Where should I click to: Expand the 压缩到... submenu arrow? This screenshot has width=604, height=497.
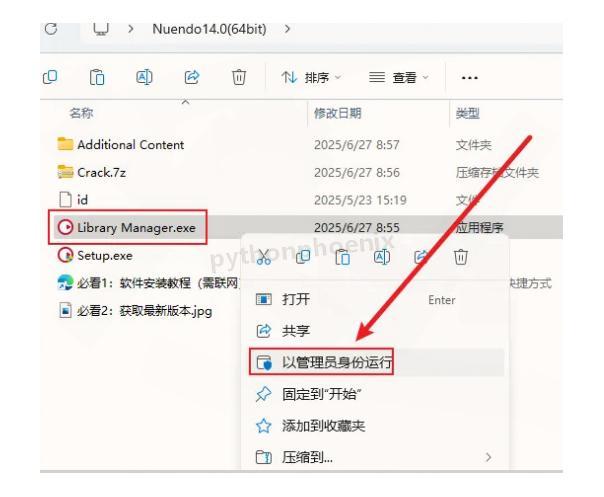pyautogui.click(x=488, y=457)
